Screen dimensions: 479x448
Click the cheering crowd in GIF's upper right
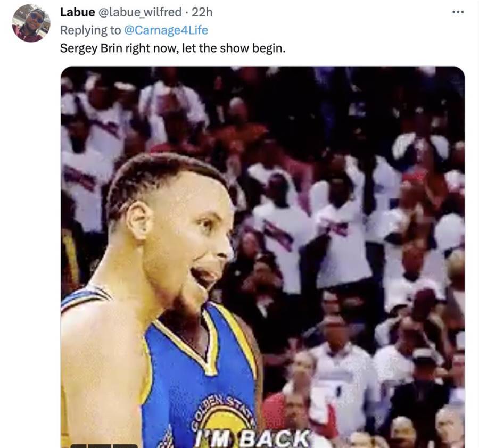[382, 153]
